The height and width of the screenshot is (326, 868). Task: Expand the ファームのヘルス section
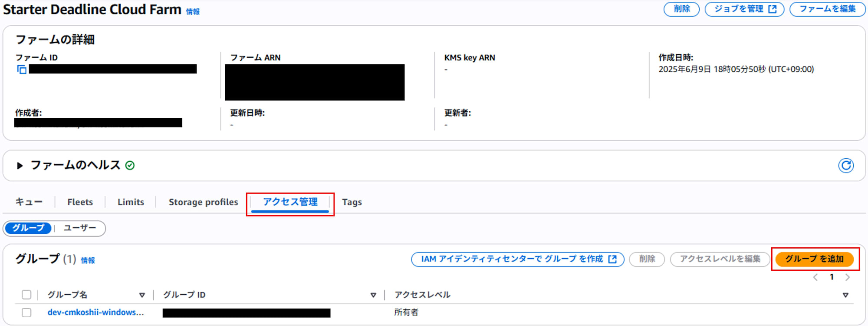(x=20, y=166)
